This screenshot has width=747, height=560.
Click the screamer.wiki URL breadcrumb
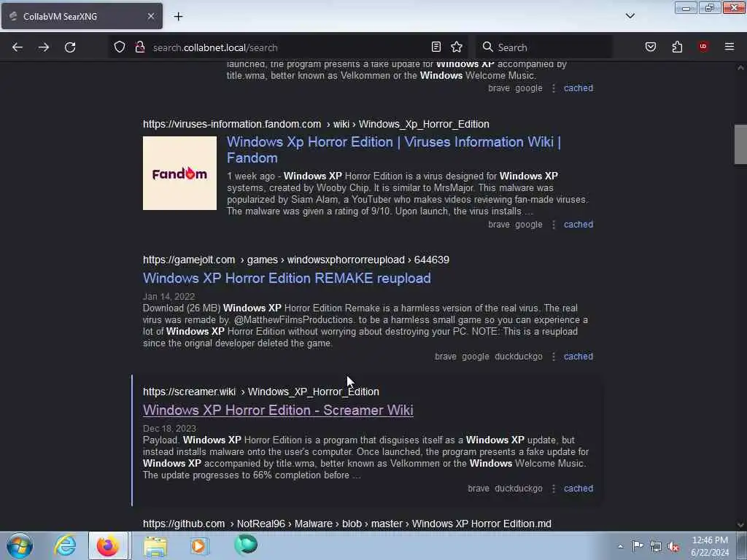point(261,392)
